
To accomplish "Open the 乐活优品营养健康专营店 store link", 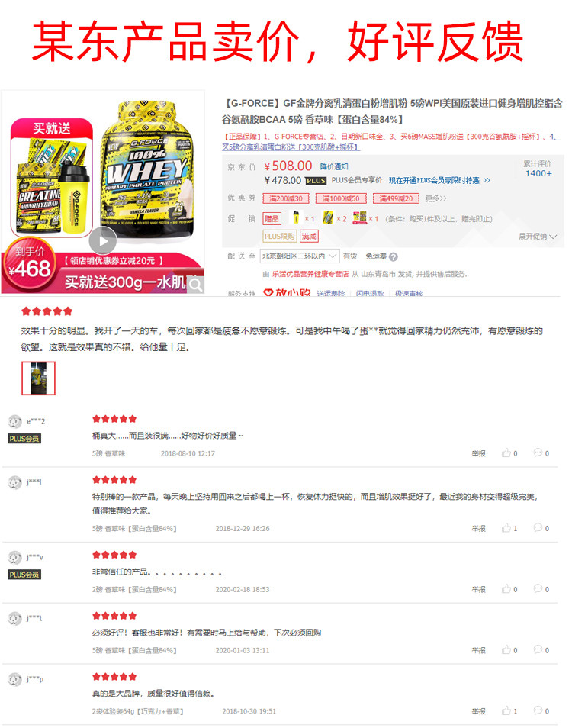I will click(310, 274).
